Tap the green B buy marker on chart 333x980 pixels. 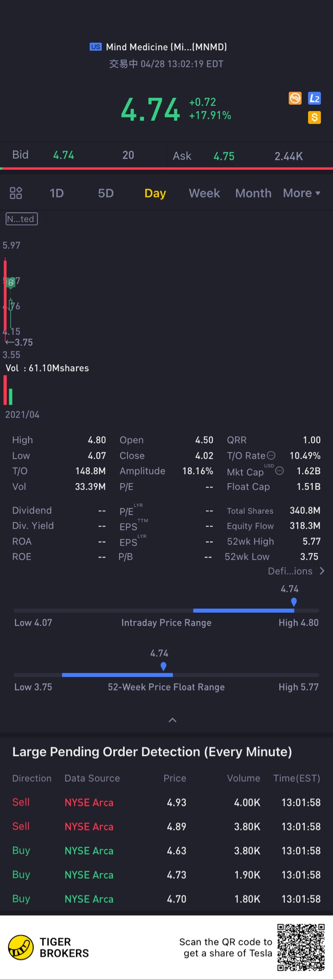(11, 282)
